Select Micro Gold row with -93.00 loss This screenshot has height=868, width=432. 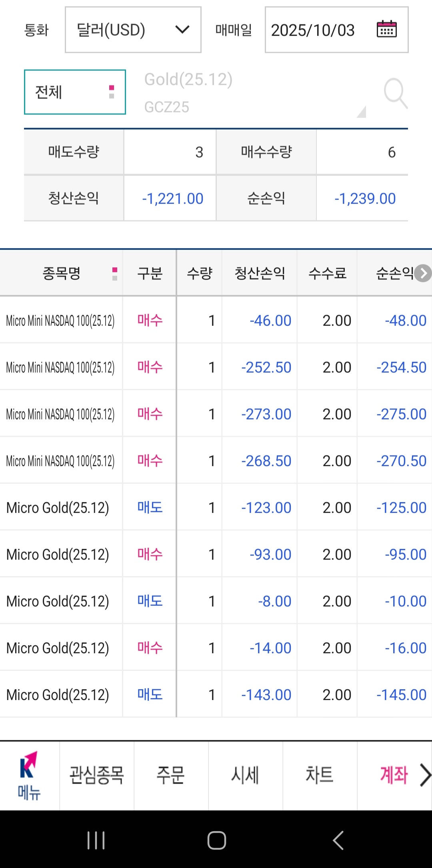coord(216,554)
